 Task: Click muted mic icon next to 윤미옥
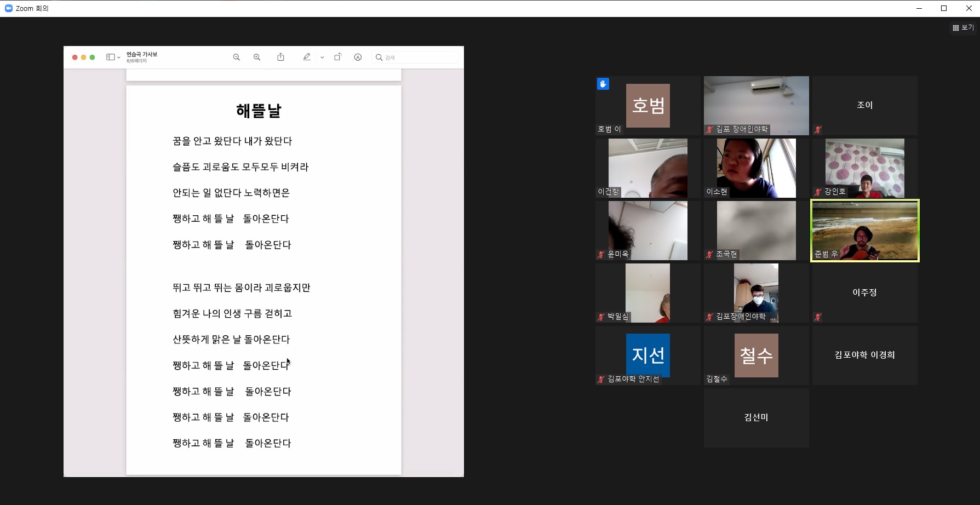(x=601, y=255)
